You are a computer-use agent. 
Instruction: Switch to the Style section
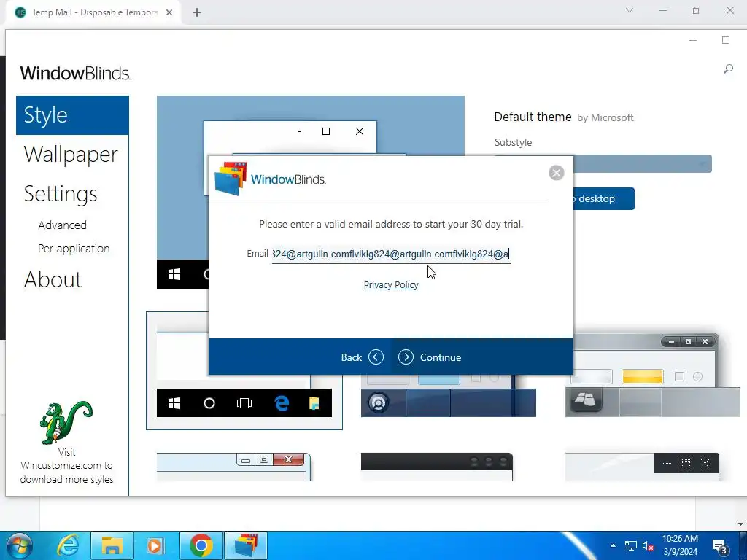[72, 115]
